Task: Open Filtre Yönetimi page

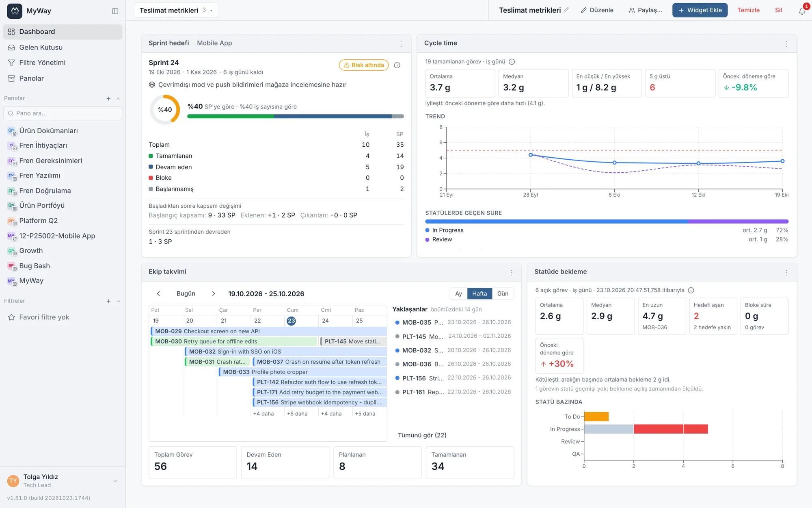Action: pos(63,63)
